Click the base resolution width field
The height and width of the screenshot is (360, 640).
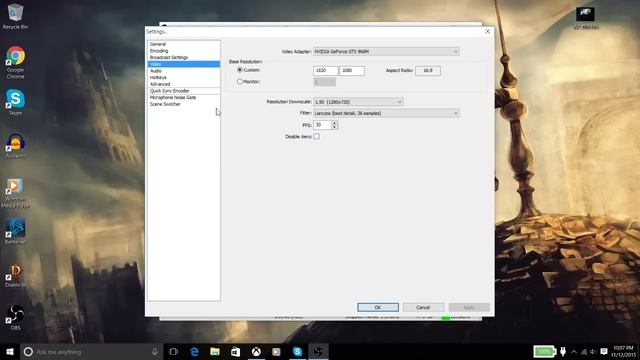click(326, 71)
